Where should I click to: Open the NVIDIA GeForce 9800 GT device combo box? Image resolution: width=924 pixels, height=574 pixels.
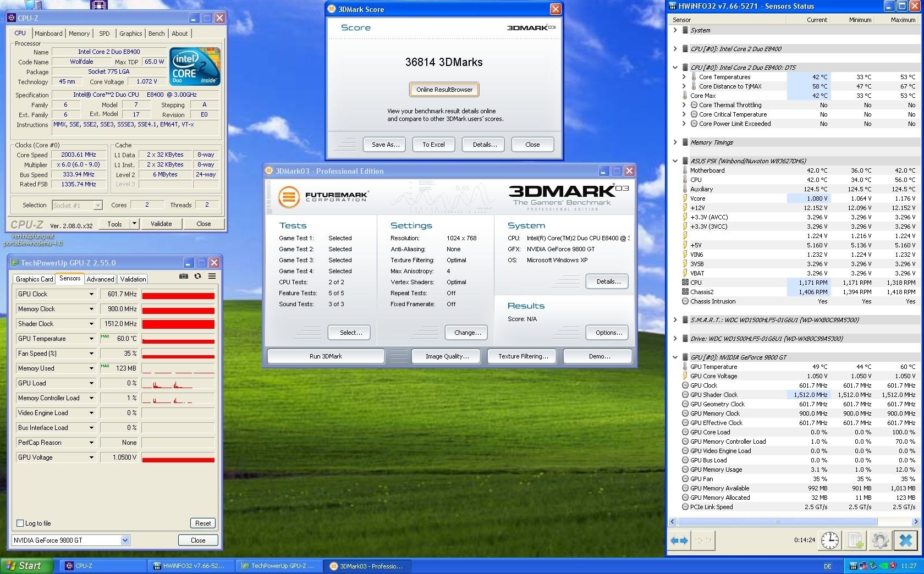(70, 540)
